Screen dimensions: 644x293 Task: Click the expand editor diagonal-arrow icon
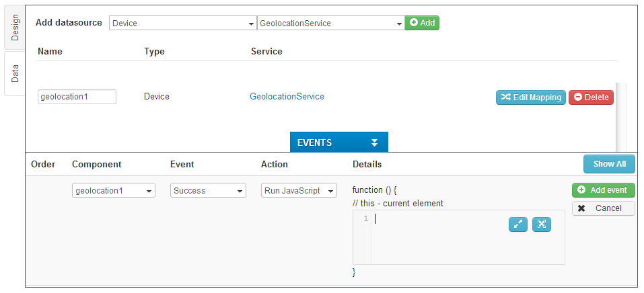click(x=517, y=224)
